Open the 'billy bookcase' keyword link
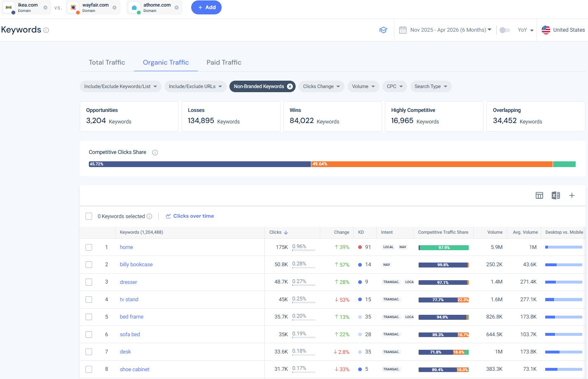 (x=136, y=265)
